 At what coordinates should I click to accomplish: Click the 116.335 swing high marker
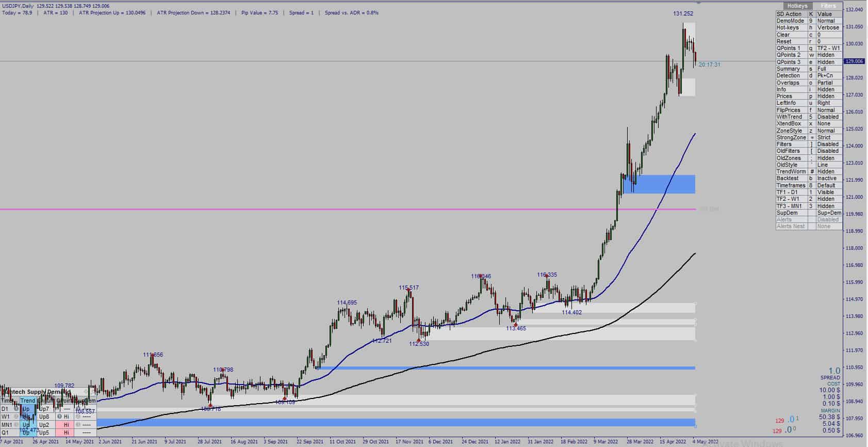547,276
